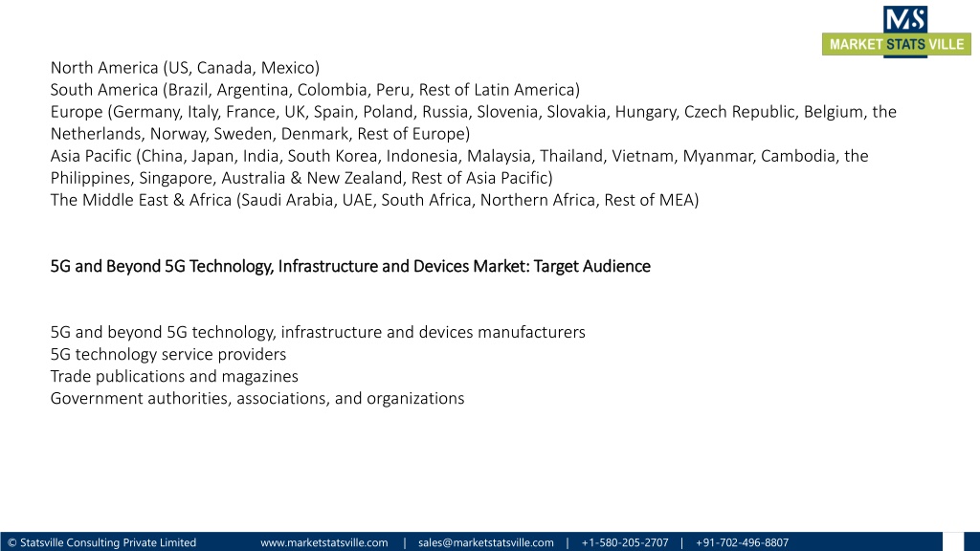Image resolution: width=980 pixels, height=551 pixels.
Task: Click the +91-702-496-8807 phone number
Action: click(742, 542)
